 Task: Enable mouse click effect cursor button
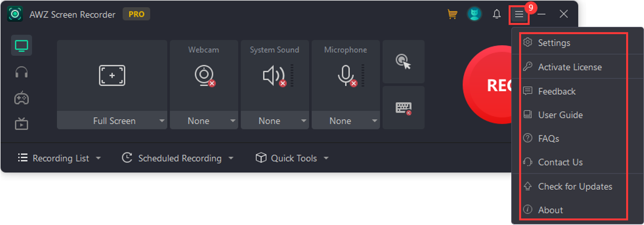[x=404, y=62]
